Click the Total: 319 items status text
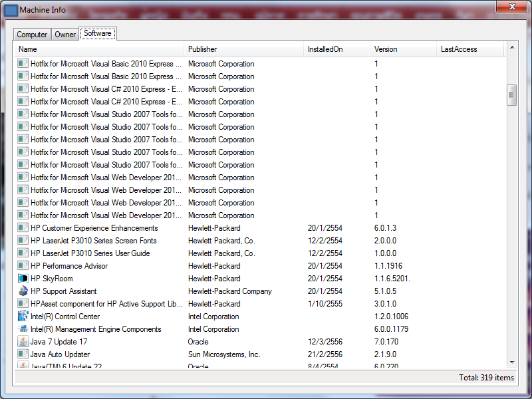 (x=486, y=378)
